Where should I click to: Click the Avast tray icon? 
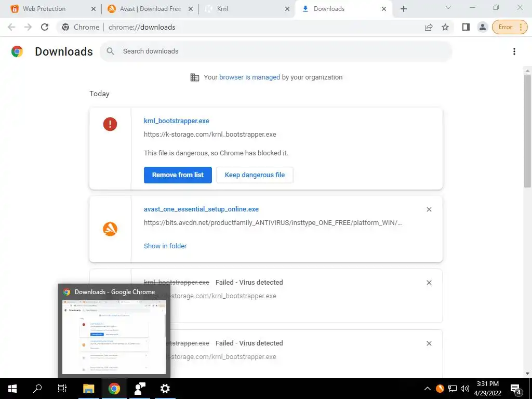[x=440, y=389]
